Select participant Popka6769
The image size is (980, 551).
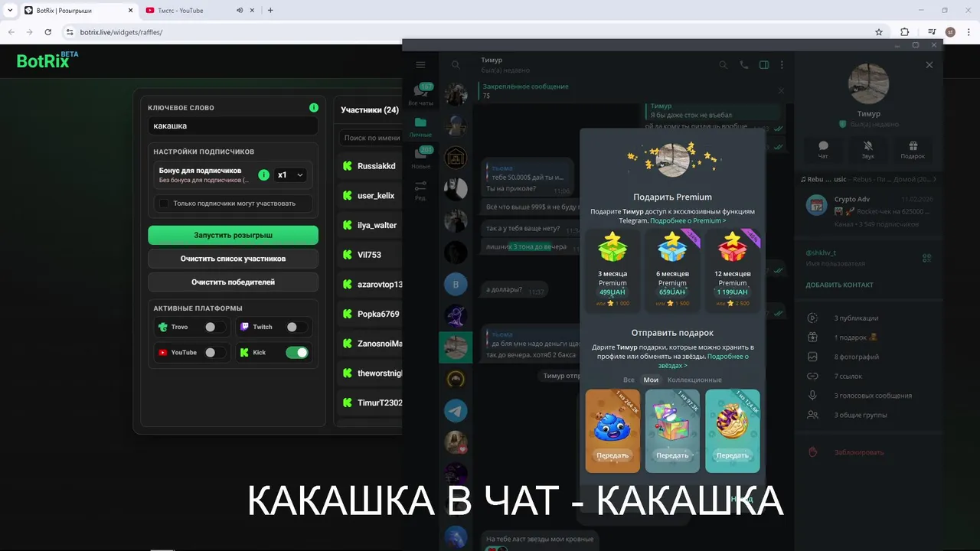pyautogui.click(x=371, y=314)
